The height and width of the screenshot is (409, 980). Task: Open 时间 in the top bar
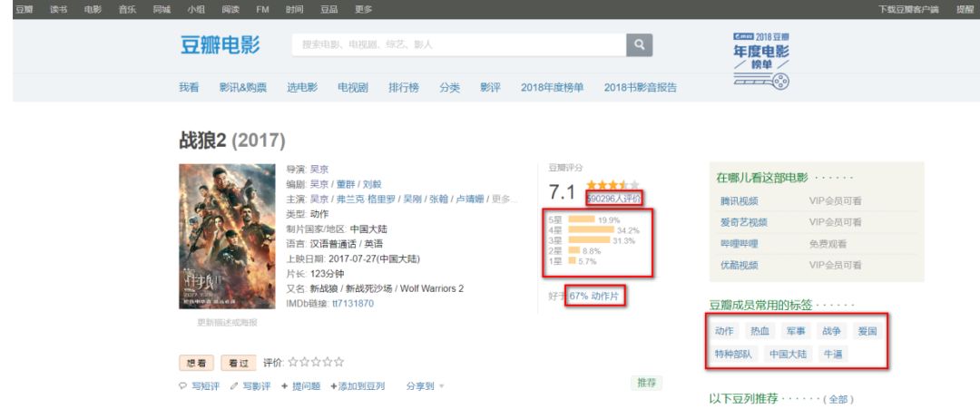[295, 9]
